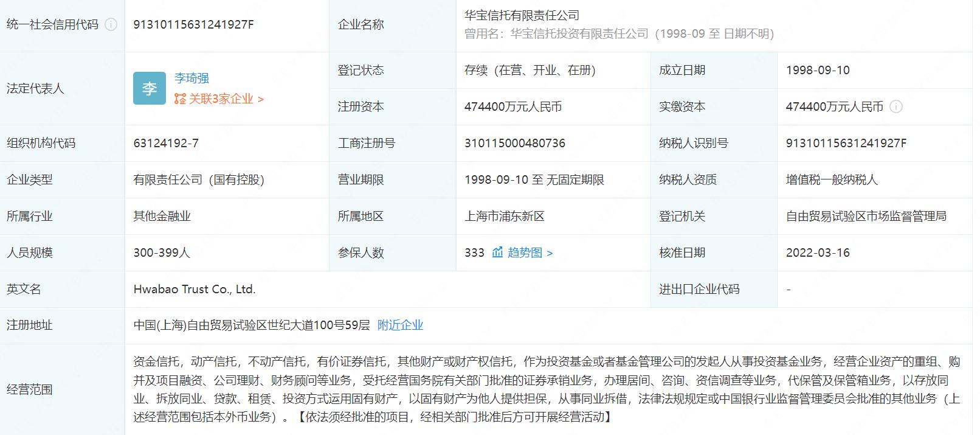Click paid-in capital 474400万元人民币 value

(834, 106)
